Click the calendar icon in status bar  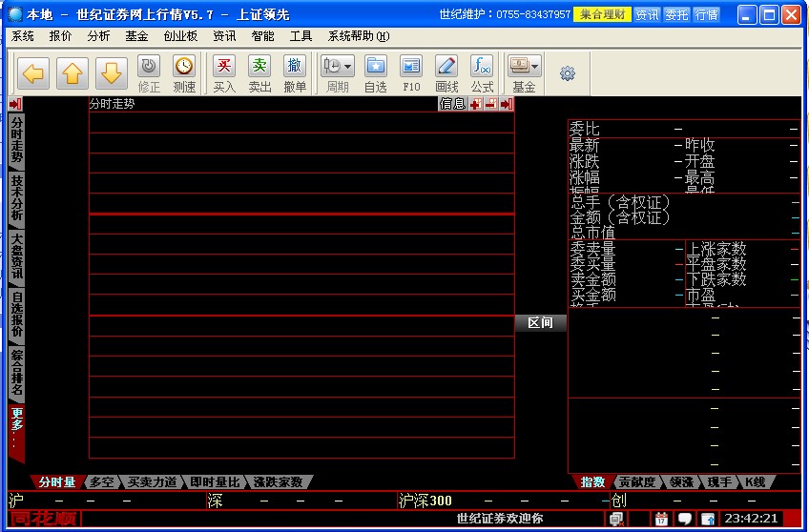click(661, 519)
